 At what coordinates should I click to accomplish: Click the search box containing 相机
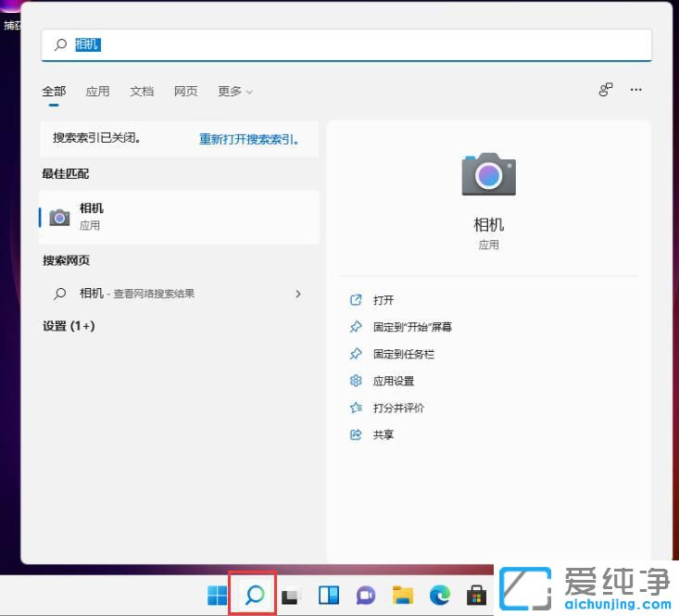pos(346,45)
